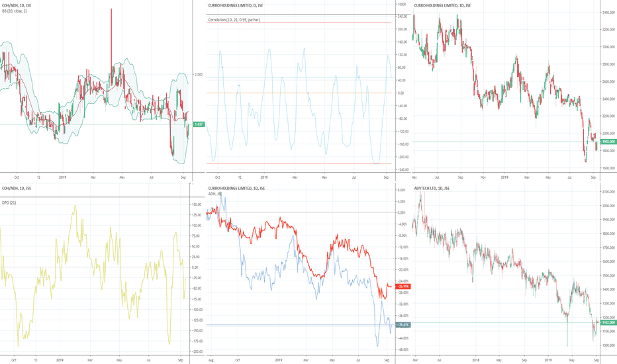This screenshot has height=364, width=617.
Task: Click the 2018 label on the ADVTECH time axis
Action: (476, 360)
